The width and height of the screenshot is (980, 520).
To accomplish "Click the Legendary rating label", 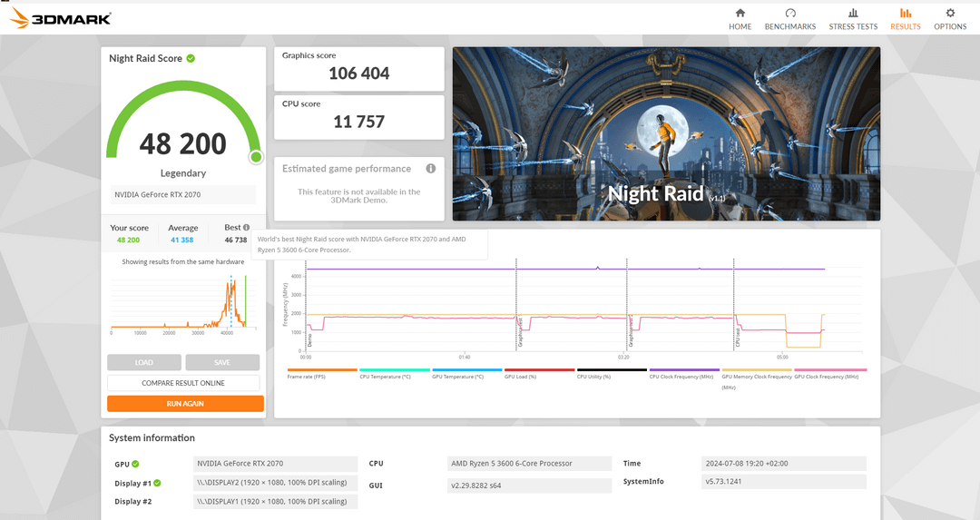I will click(183, 173).
